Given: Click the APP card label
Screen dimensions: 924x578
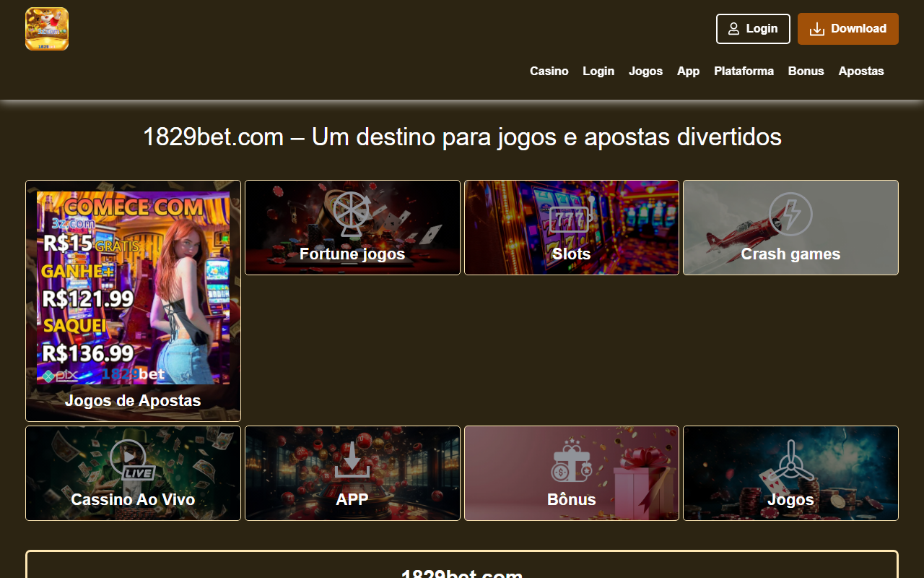Looking at the screenshot, I should (x=352, y=499).
